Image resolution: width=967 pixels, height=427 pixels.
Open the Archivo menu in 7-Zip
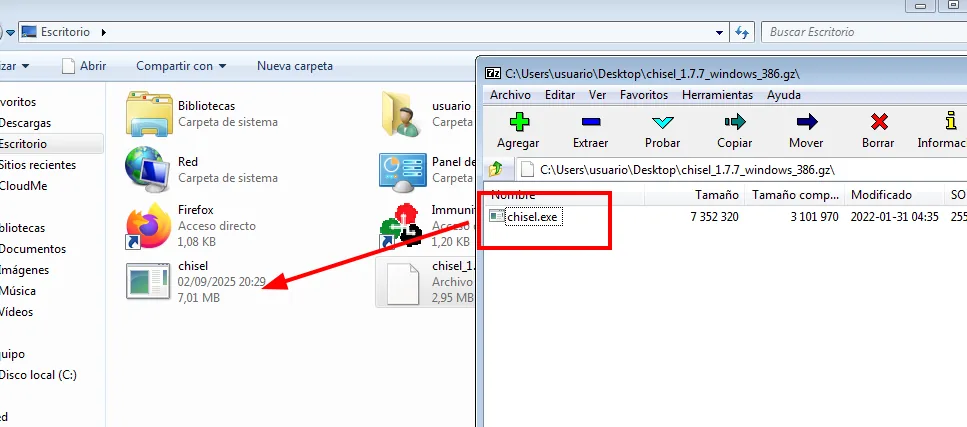[x=510, y=95]
